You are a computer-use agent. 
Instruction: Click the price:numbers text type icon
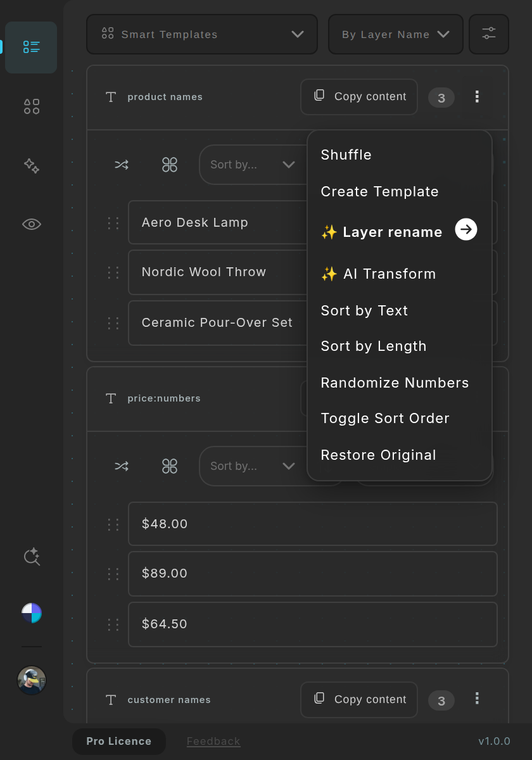[x=111, y=398]
